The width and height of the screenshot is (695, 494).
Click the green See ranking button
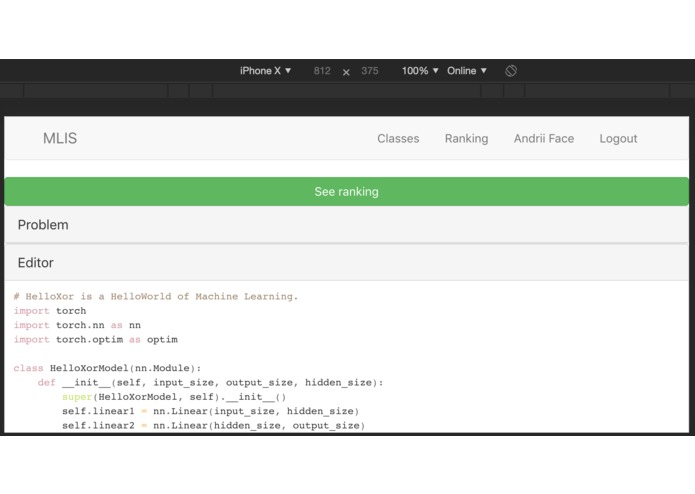[347, 191]
